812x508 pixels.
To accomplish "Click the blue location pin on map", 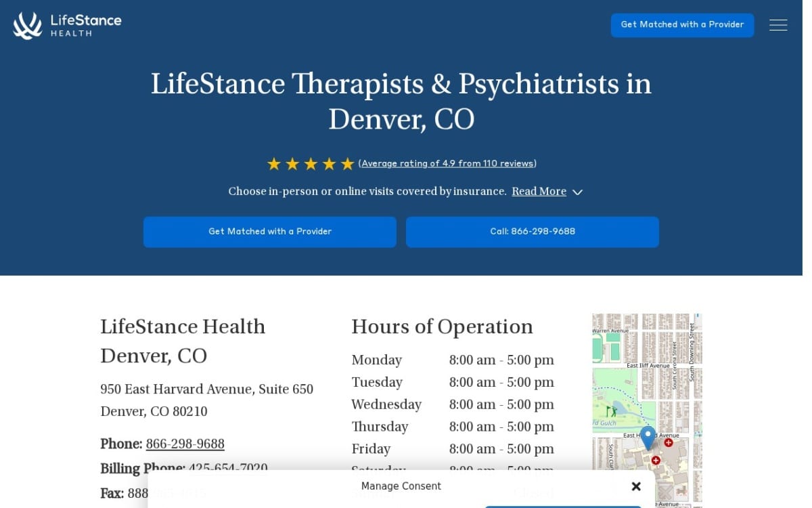I will pyautogui.click(x=648, y=438).
